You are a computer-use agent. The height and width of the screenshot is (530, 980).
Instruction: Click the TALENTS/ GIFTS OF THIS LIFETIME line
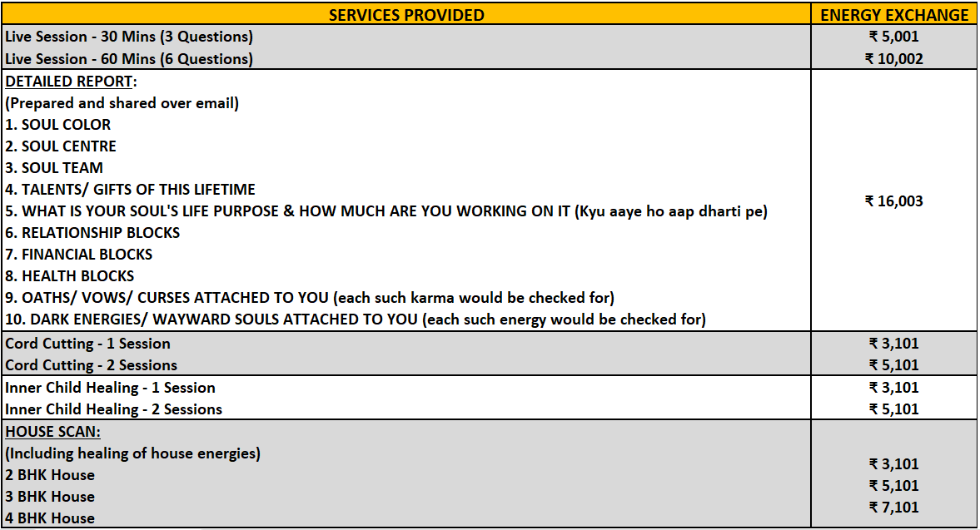(x=131, y=190)
